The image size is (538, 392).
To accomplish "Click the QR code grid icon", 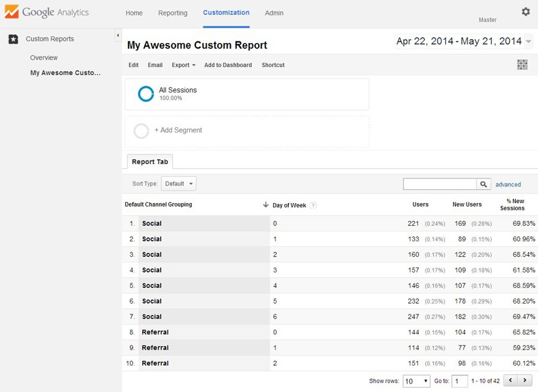I will coord(522,65).
